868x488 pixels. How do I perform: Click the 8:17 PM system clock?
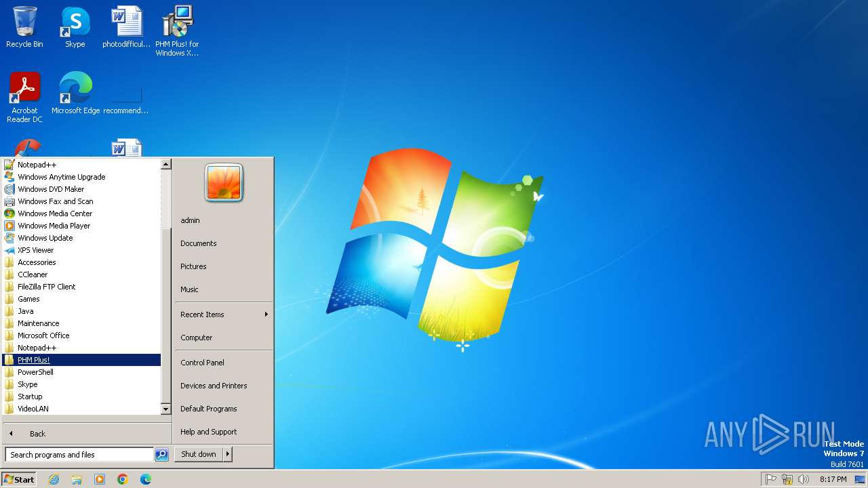pyautogui.click(x=833, y=479)
